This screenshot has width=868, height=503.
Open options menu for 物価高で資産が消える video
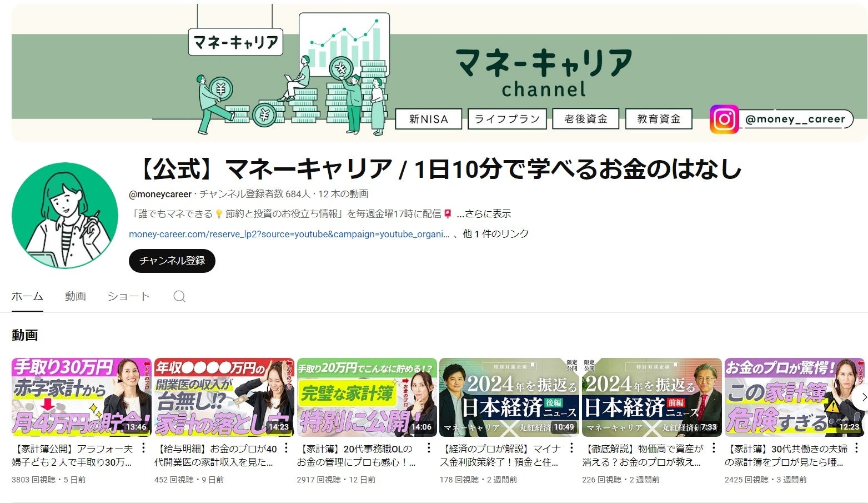[714, 448]
